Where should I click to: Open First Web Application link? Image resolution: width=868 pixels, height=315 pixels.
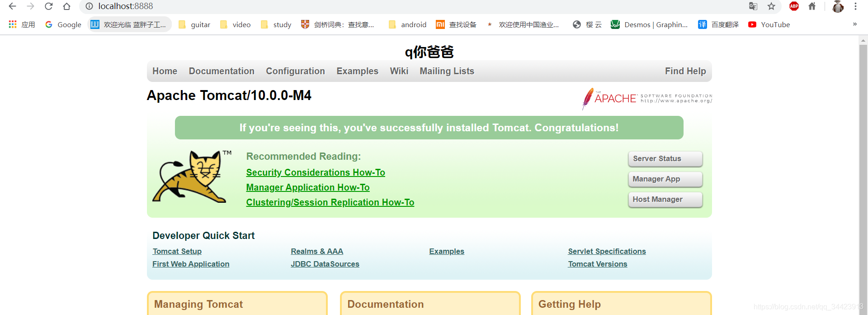191,264
